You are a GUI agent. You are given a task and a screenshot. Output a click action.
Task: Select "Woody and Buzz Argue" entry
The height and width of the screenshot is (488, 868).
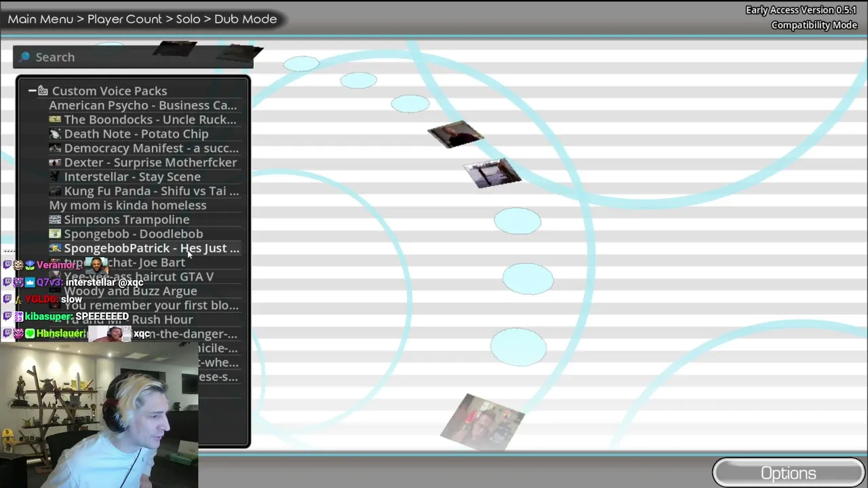130,291
